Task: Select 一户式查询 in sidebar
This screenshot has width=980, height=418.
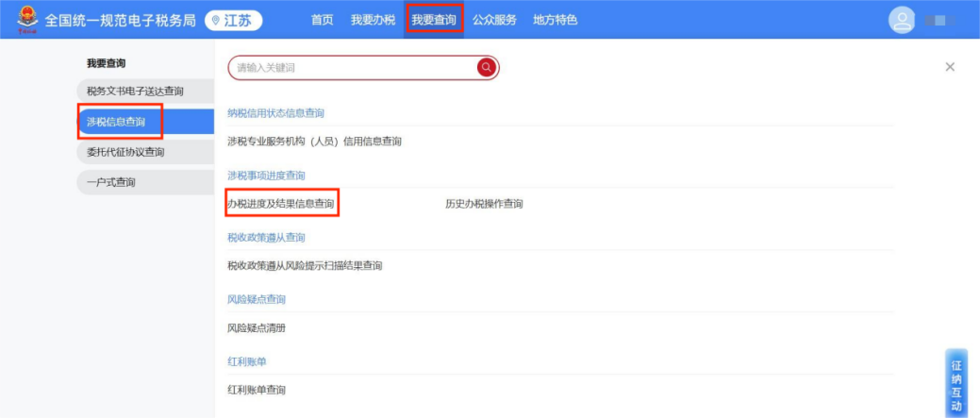Action: [x=111, y=182]
